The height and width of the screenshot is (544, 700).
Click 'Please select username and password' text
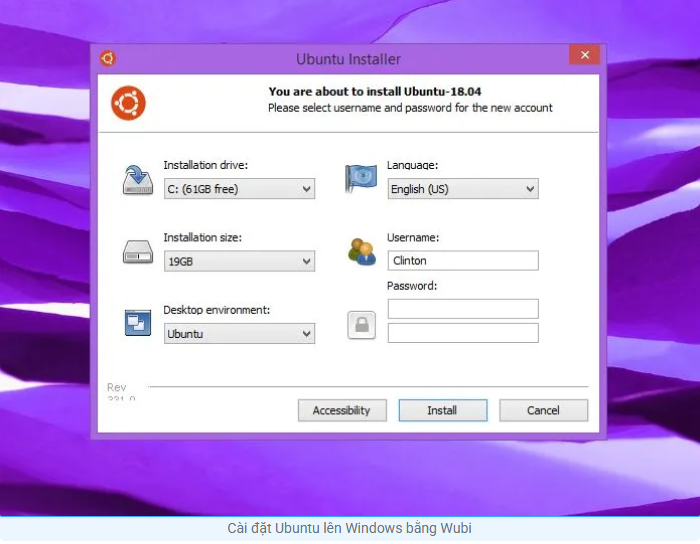410,108
